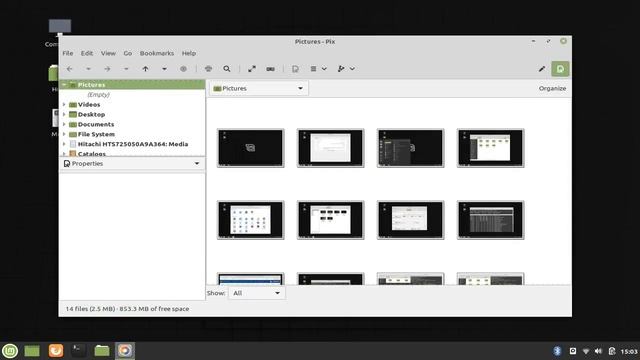
Task: Click the stop loading toolbar icon
Action: click(183, 69)
